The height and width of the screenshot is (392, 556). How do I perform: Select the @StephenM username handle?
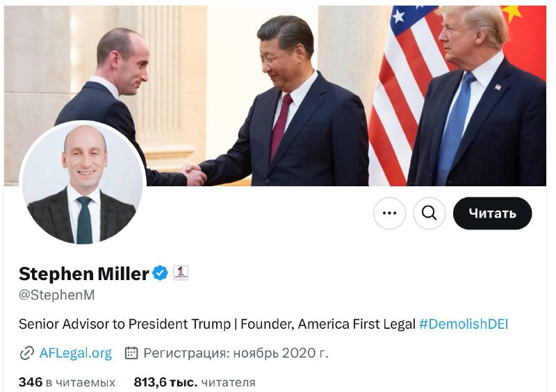pos(57,295)
